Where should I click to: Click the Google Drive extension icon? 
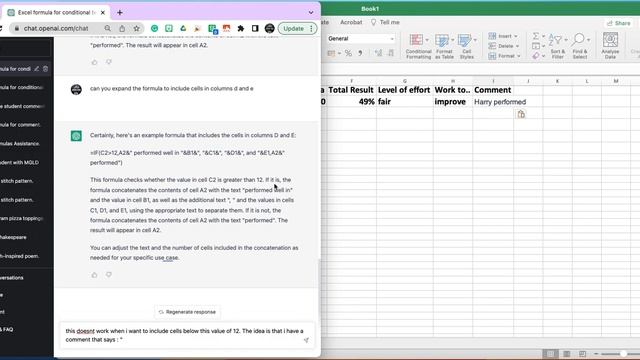tap(183, 29)
